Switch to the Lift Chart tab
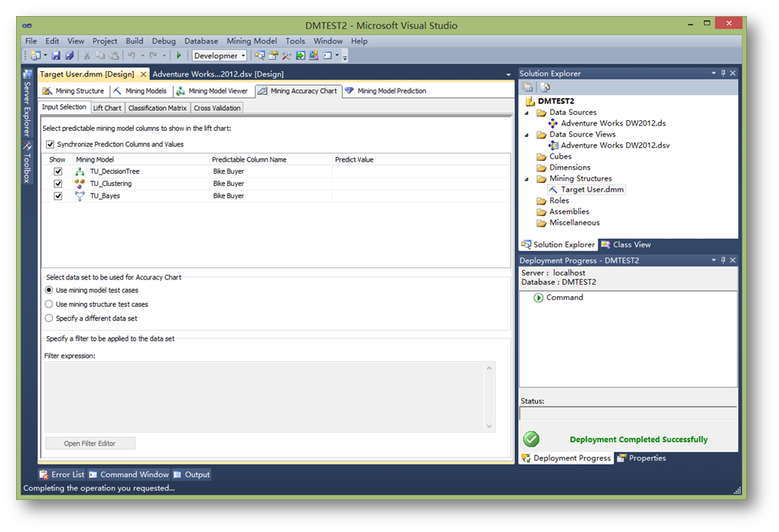 tap(107, 108)
